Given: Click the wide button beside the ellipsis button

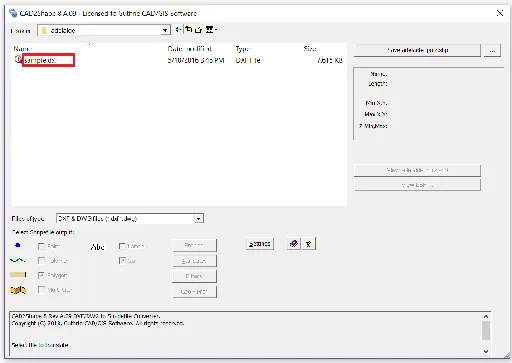Looking at the screenshot, I should (x=417, y=50).
